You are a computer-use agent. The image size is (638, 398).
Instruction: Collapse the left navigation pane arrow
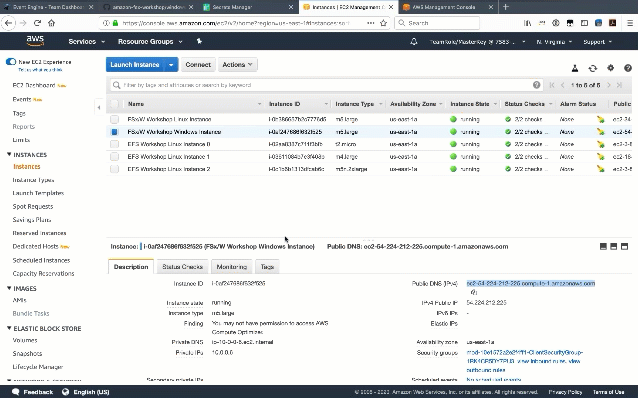(99, 107)
